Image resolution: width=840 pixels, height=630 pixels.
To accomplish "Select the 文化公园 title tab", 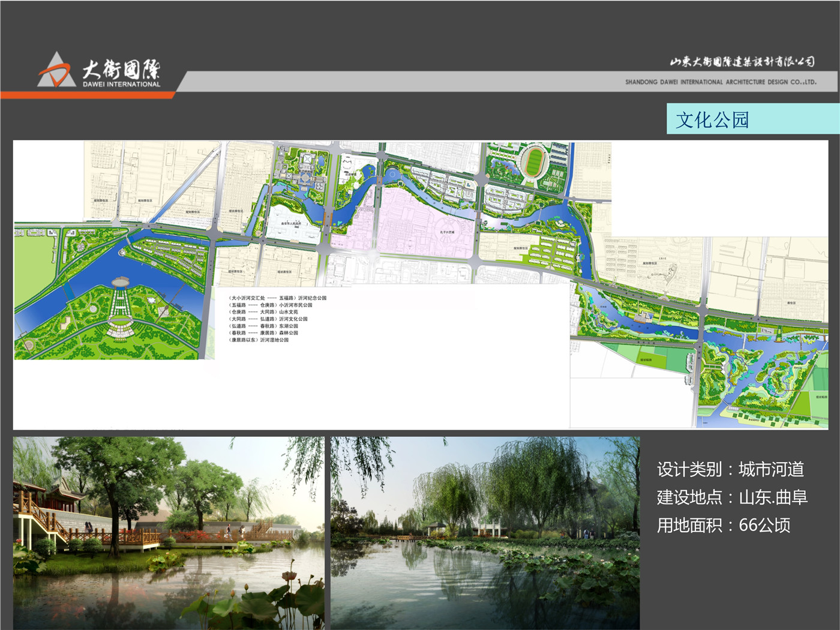I will [753, 119].
